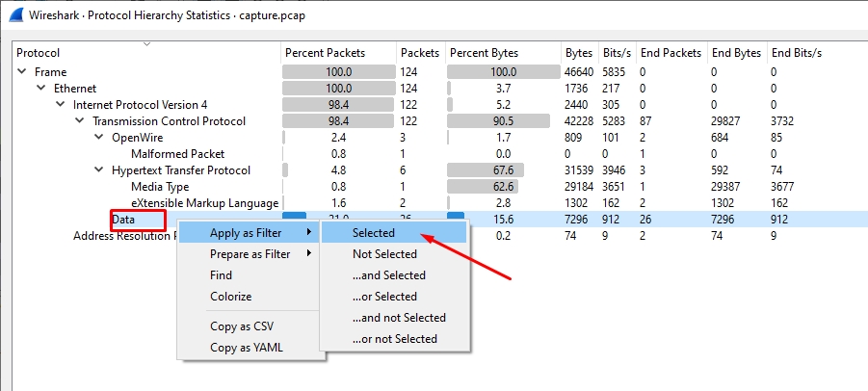Collapse the OpenWire tree node
Viewport: 868px width, 391px height.
coord(99,138)
